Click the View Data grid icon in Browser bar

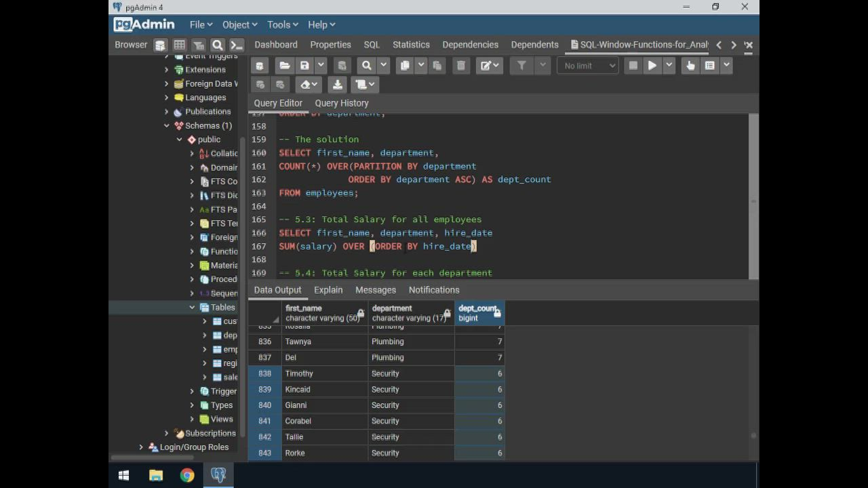(x=179, y=45)
